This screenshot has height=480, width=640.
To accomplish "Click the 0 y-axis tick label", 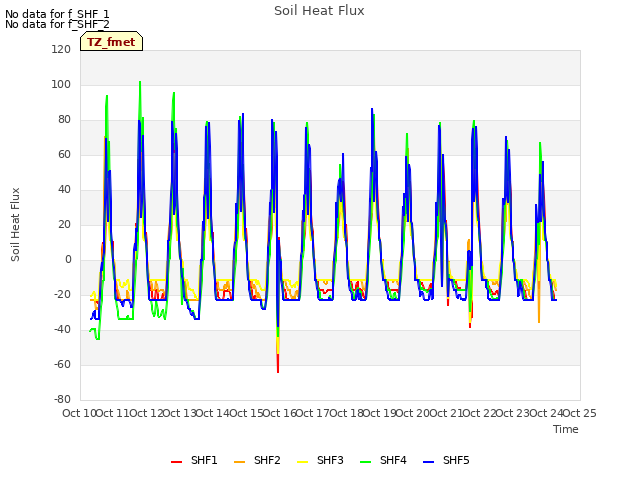I will click(68, 260).
